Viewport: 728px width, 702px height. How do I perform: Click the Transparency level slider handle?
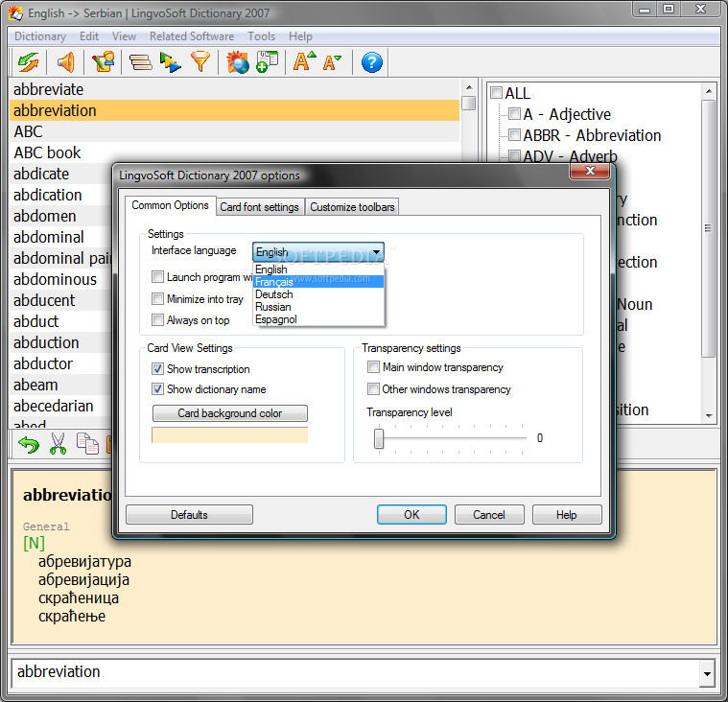click(x=379, y=439)
